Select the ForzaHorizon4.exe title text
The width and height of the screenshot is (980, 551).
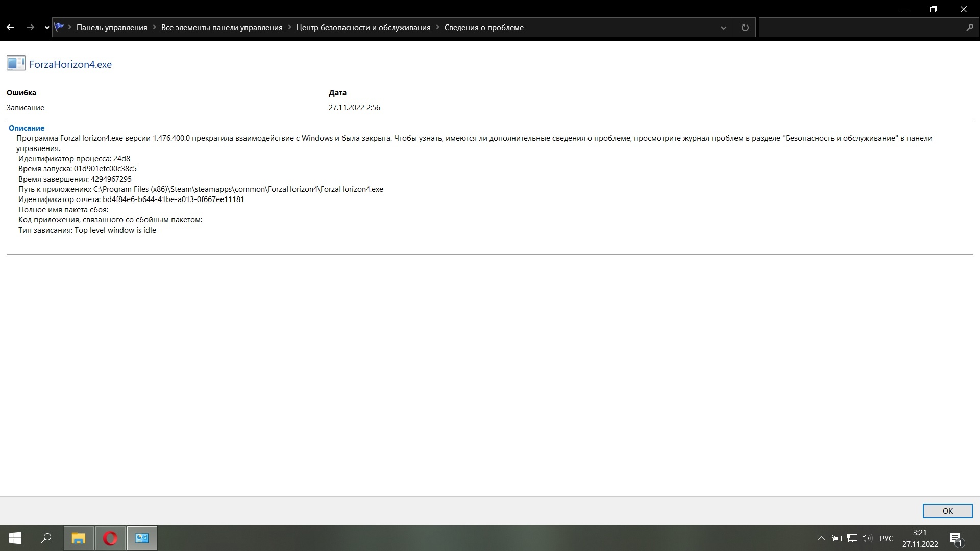[x=70, y=64]
